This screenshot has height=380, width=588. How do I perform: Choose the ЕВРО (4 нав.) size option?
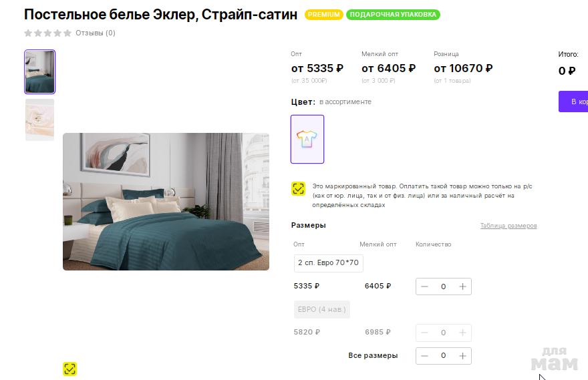321,309
